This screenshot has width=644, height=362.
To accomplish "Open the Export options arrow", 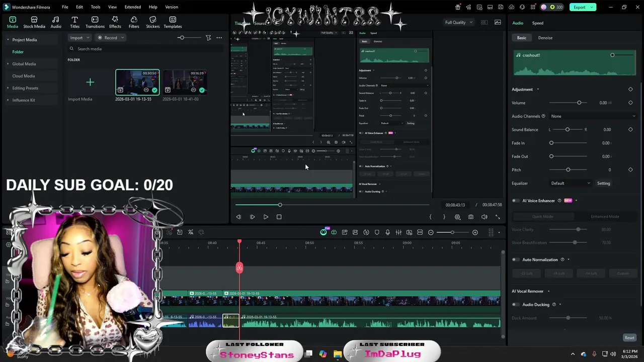I will pyautogui.click(x=592, y=7).
